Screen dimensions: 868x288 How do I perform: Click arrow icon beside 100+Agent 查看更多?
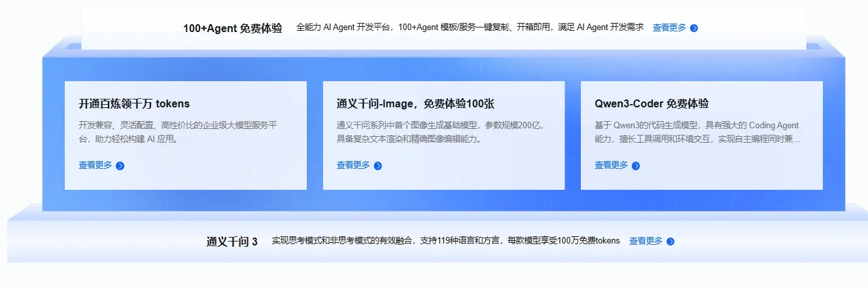pos(694,28)
